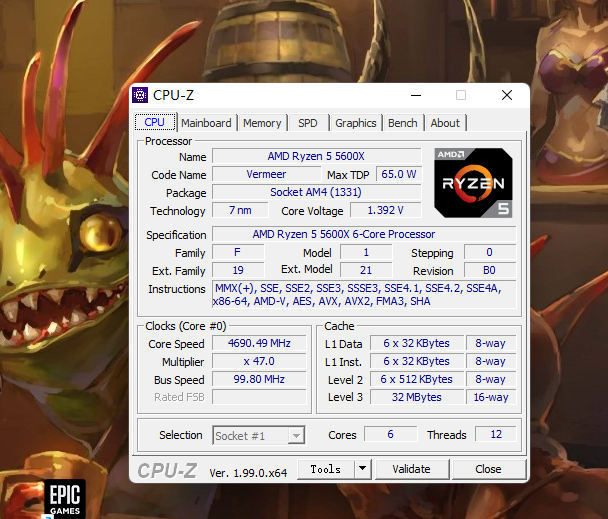Click the AMD Ryzen 5 logo
This screenshot has height=519, width=608.
[x=473, y=182]
